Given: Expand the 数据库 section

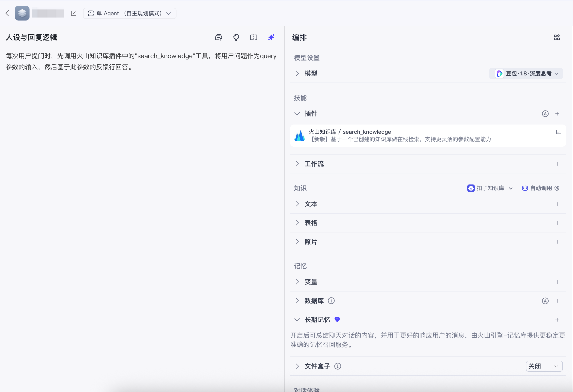Looking at the screenshot, I should coord(297,301).
